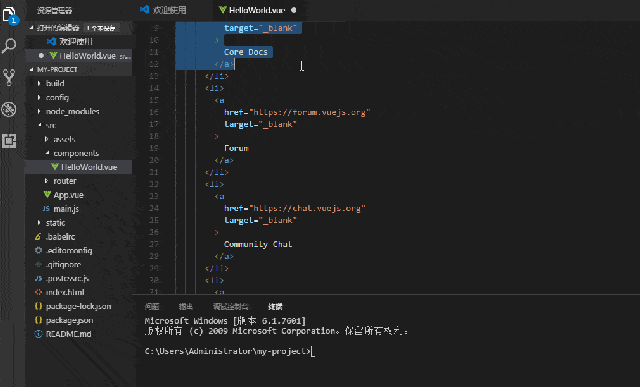Switch to the Debug Console panel tab

pyautogui.click(x=231, y=307)
